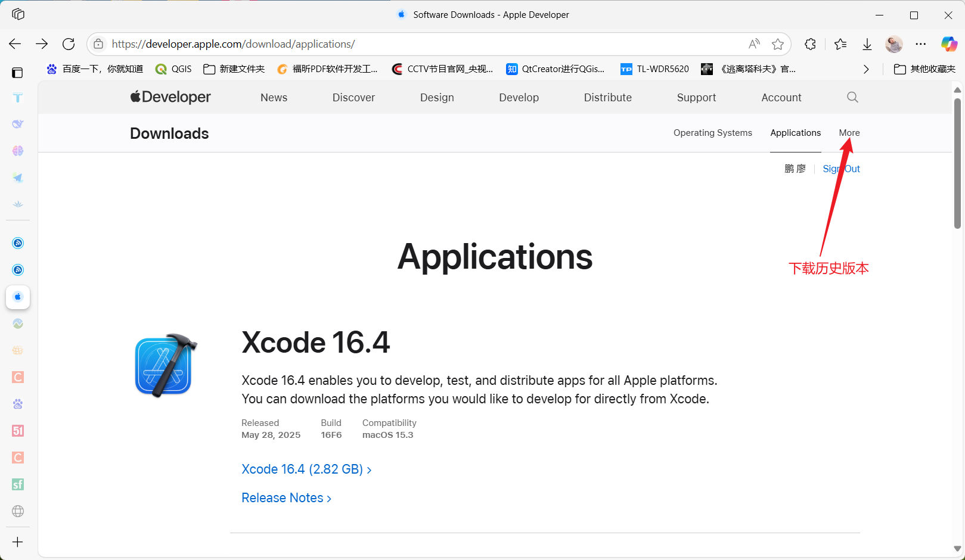Click the Downloads section title
The image size is (965, 560).
point(169,133)
